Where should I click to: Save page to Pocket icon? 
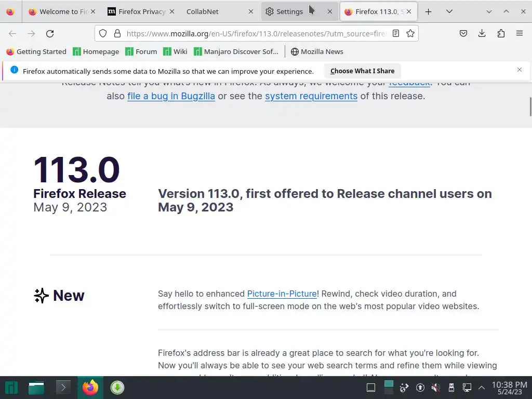point(463,33)
